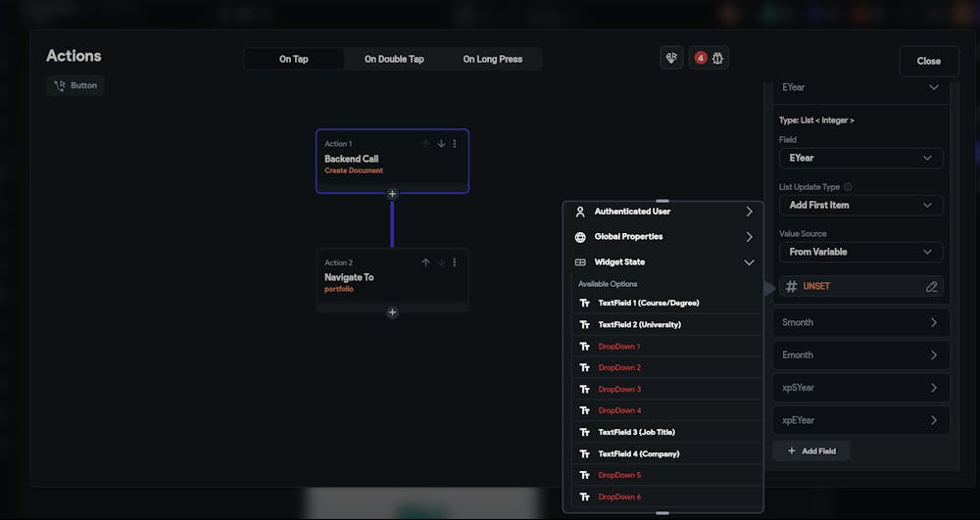The width and height of the screenshot is (980, 520).
Task: Expand the Smonth field row
Action: [x=860, y=322]
